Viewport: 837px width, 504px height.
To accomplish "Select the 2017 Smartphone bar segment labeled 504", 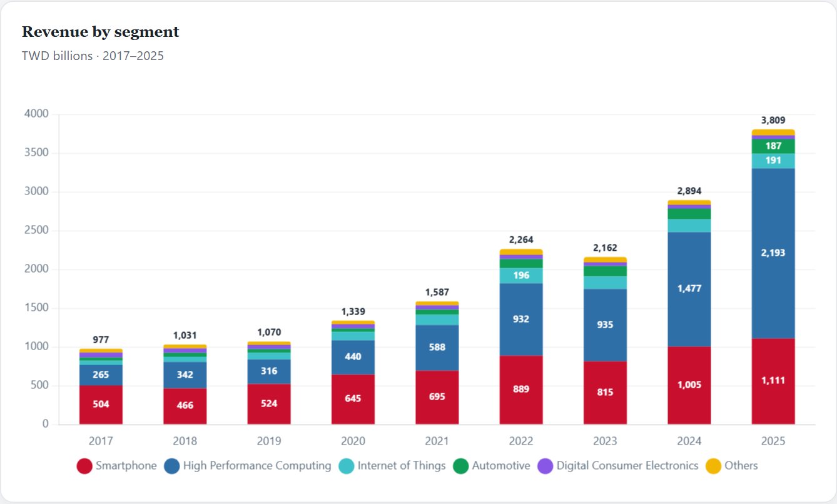I will click(x=101, y=405).
